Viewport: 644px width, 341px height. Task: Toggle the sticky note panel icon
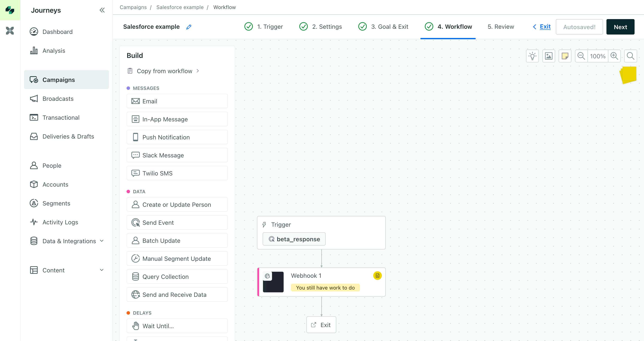(x=564, y=56)
